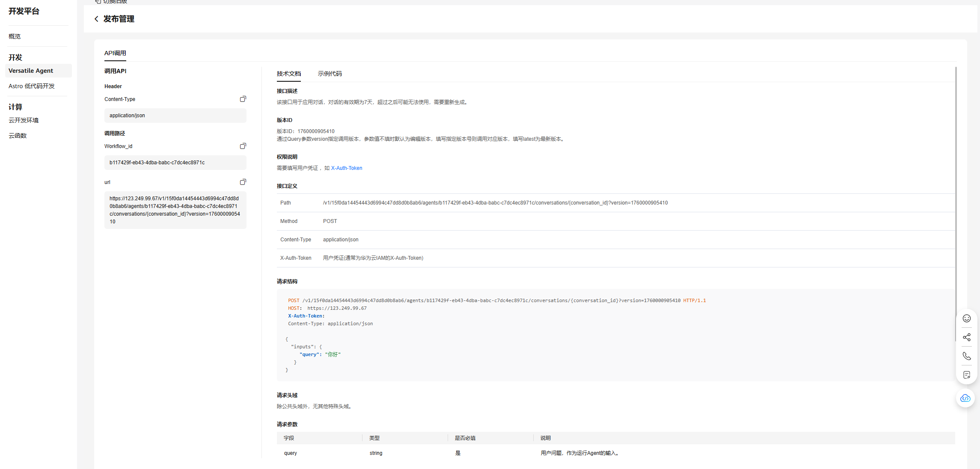The image size is (980, 469).
Task: Open 概览 in the sidebar
Action: tap(15, 36)
